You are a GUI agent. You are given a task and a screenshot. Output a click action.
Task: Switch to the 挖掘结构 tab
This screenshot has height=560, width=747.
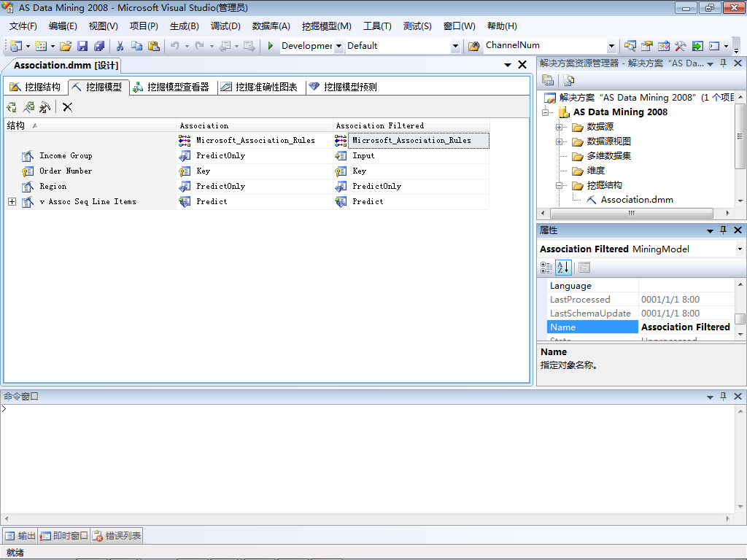click(x=35, y=87)
